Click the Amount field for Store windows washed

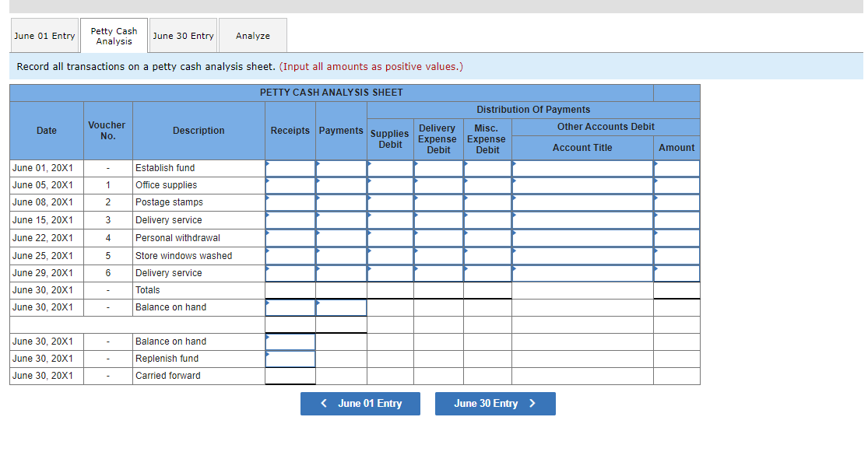click(x=676, y=255)
